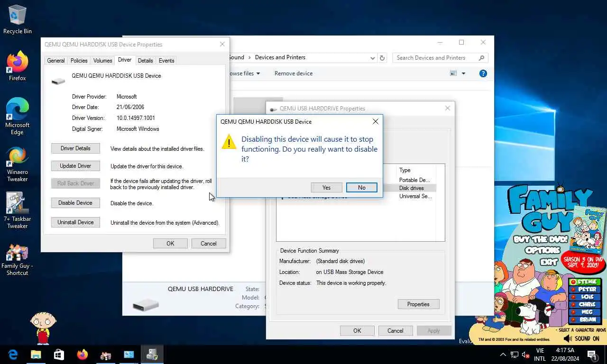Open the Details tab
Viewport: 607px width, 364px height.
coord(146,61)
